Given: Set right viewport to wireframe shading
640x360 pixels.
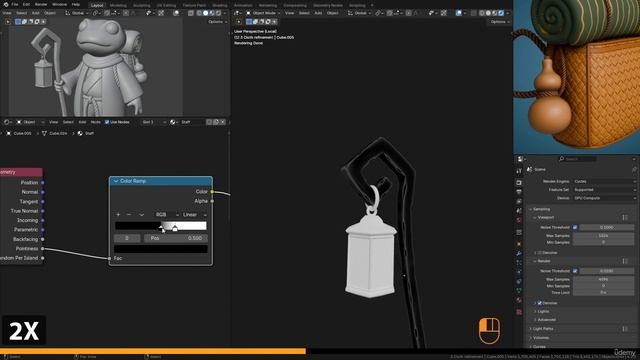Looking at the screenshot, I should pos(482,13).
